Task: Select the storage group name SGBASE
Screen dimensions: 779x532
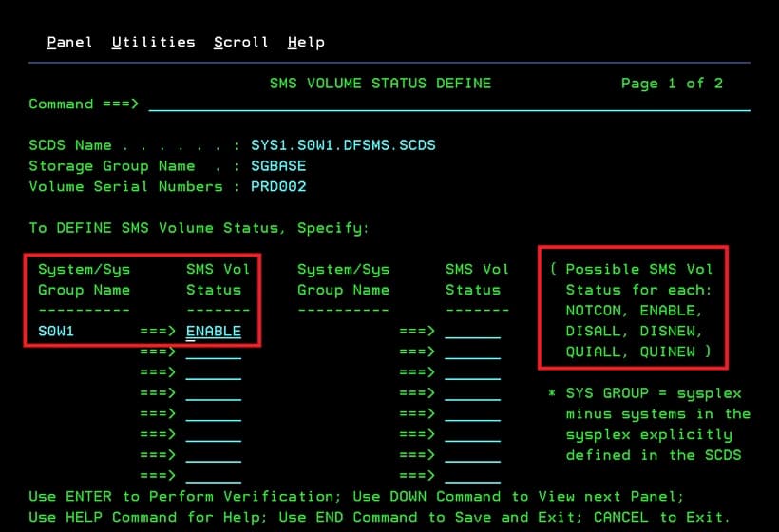Action: (x=278, y=166)
